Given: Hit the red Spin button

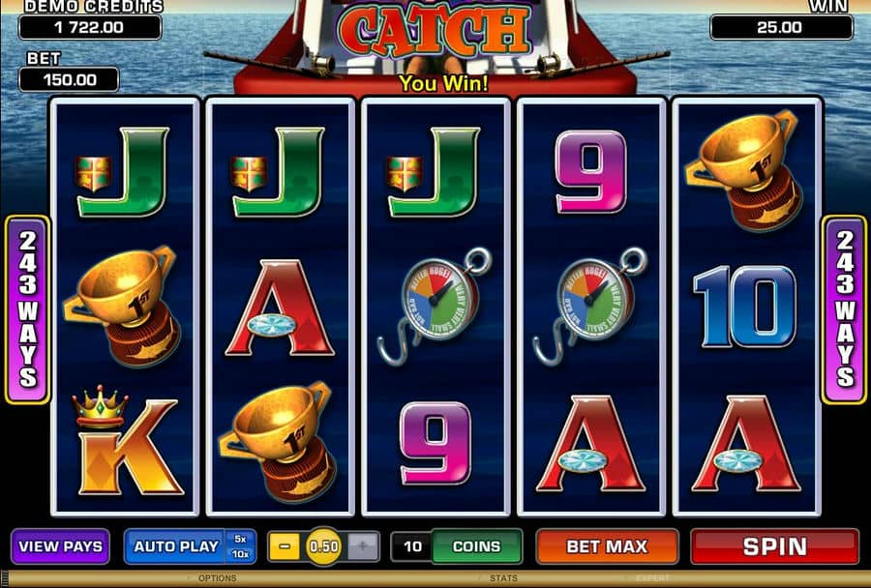Looking at the screenshot, I should point(775,547).
